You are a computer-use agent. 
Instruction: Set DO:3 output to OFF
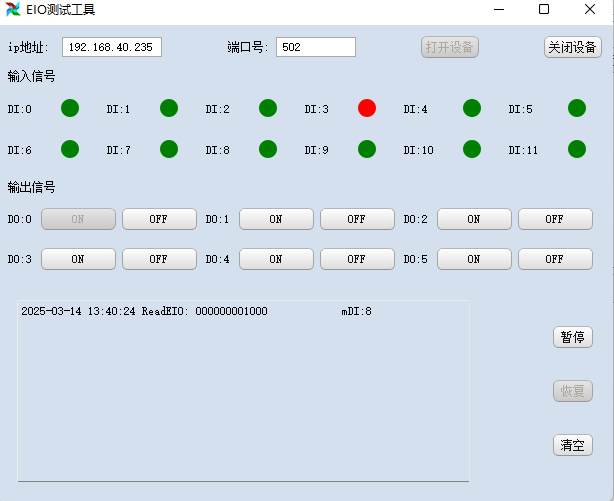159,259
